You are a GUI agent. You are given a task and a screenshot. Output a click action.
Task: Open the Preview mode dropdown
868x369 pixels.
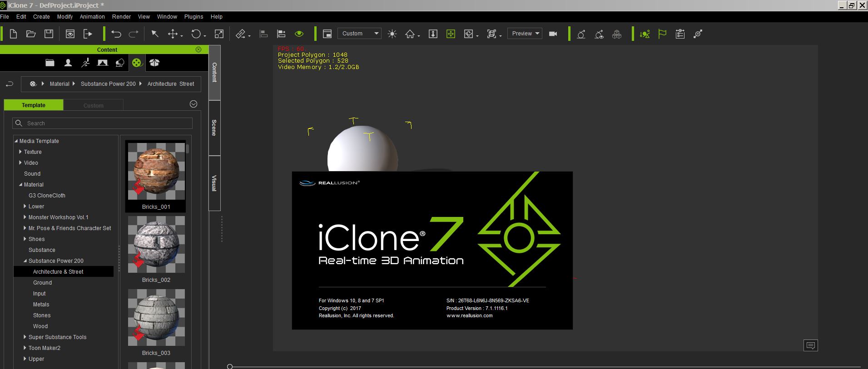pos(525,33)
